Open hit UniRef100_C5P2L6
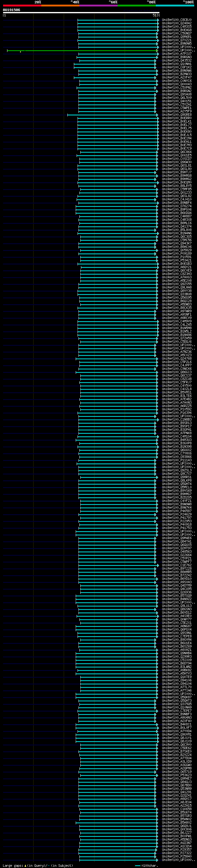 tap(176, 362)
